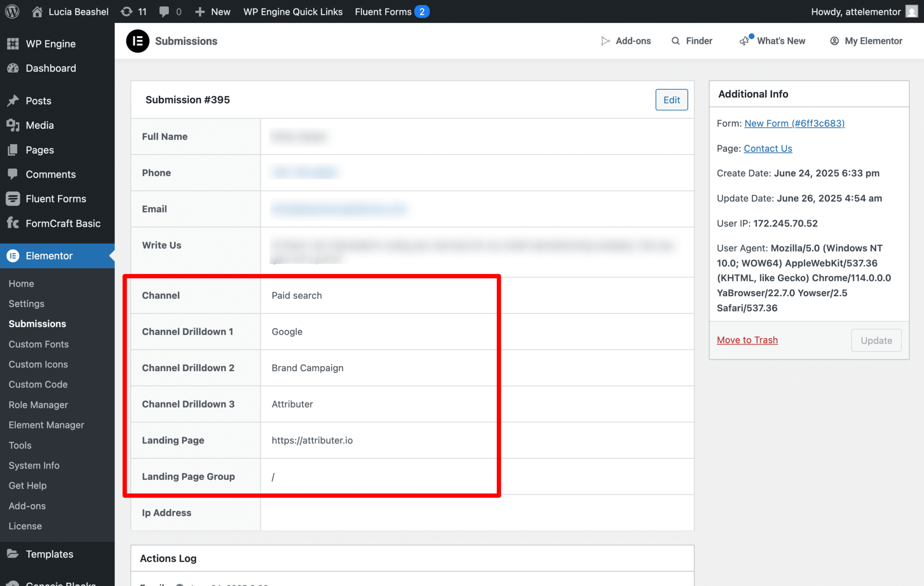Viewport: 924px width, 586px height.
Task: Click the Add-ons icon in the top bar
Action: coord(605,41)
